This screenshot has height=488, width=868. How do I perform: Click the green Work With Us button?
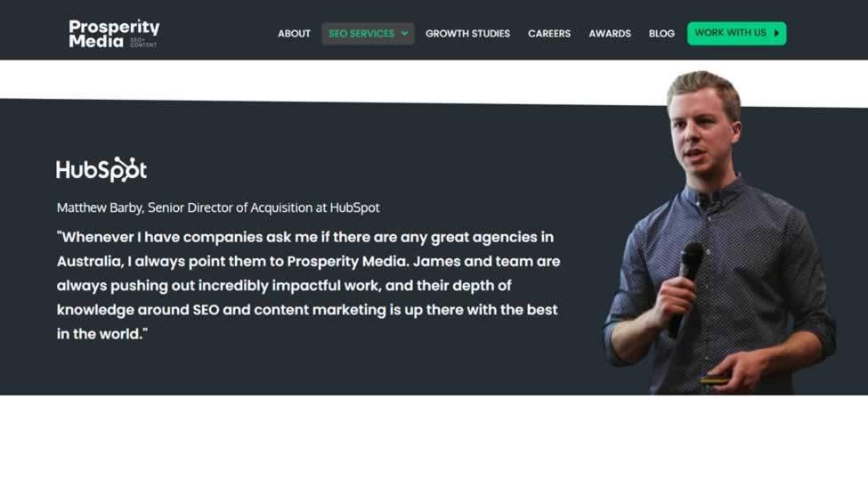pyautogui.click(x=736, y=33)
